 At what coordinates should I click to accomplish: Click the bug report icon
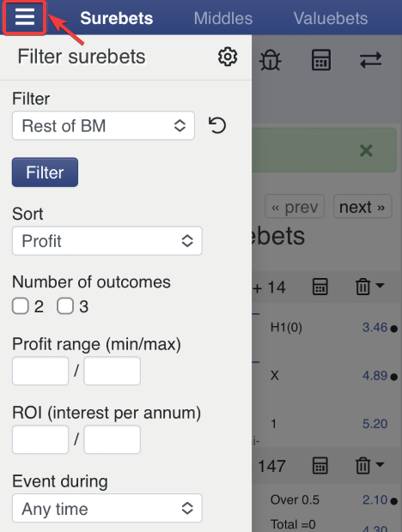(271, 60)
